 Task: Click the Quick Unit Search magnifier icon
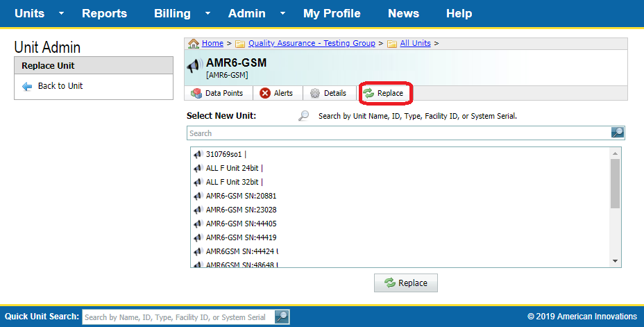pyautogui.click(x=282, y=317)
